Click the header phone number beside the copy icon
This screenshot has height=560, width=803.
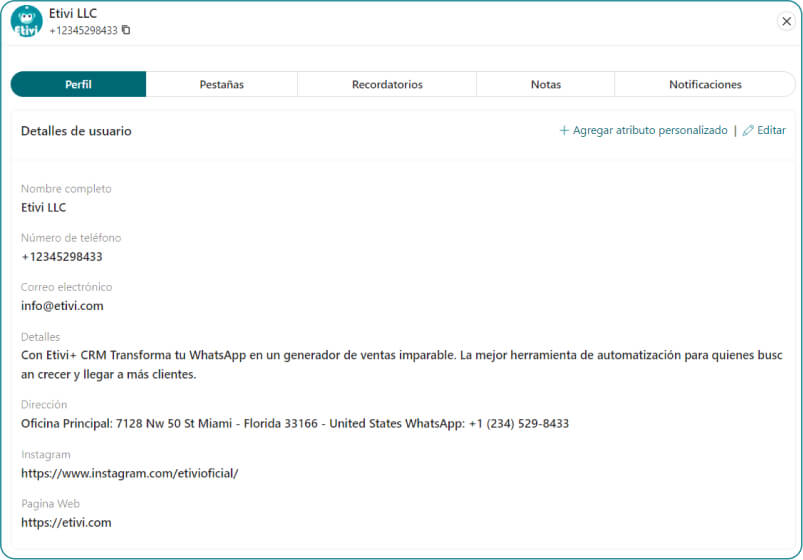83,31
